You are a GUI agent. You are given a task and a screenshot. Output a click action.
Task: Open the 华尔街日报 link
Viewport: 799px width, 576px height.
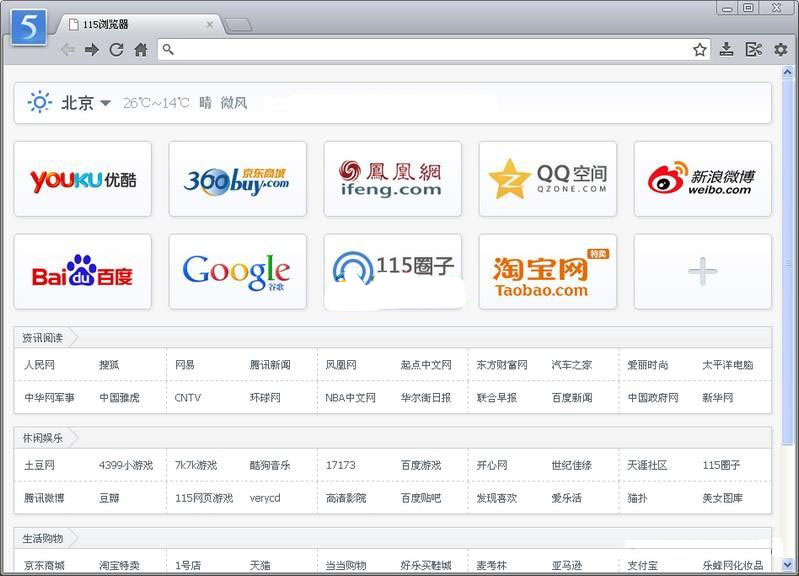[x=426, y=398]
